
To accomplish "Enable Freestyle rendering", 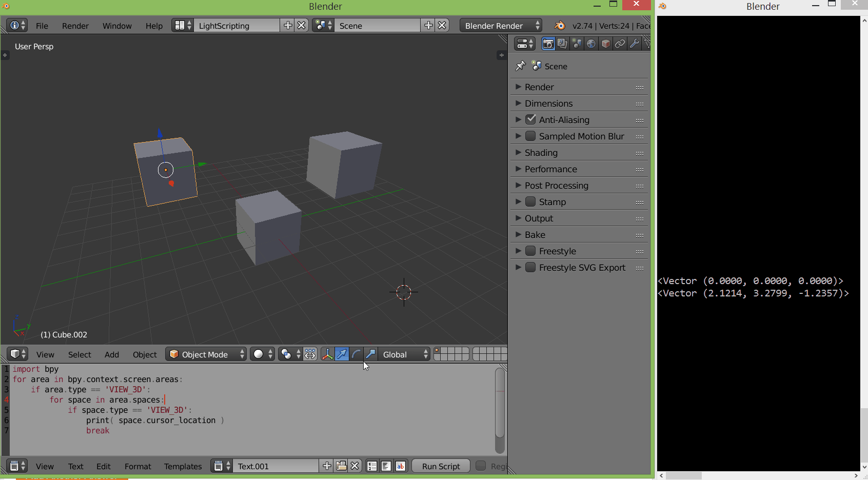I will pos(531,251).
